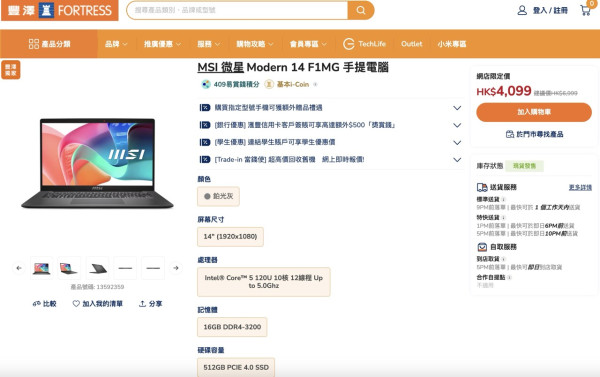
Task: Click the Fortress logo
Action: coord(60,10)
